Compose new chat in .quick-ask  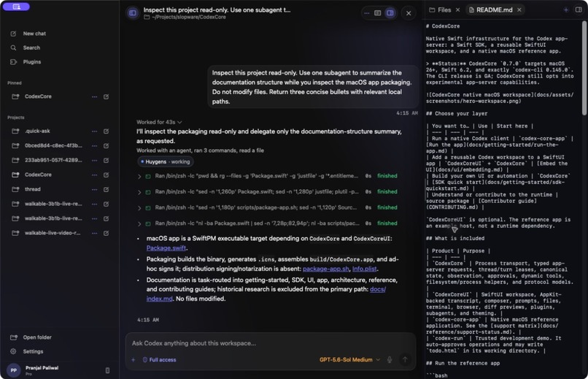(x=106, y=131)
